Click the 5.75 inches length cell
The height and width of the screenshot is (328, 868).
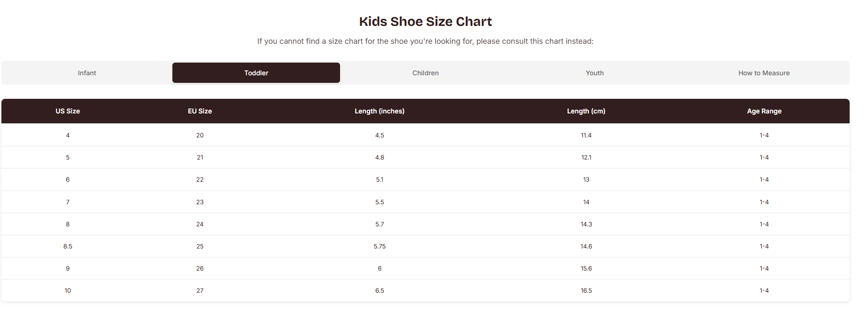click(x=380, y=246)
